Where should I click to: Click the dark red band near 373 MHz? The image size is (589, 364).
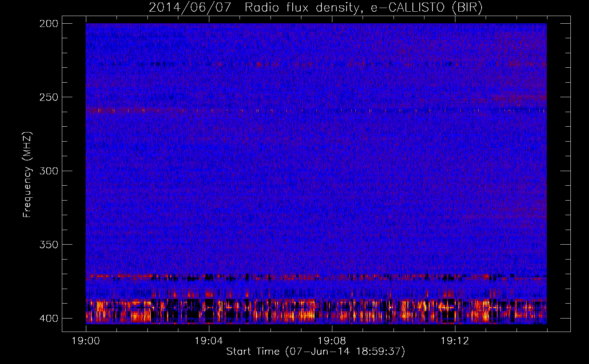[316, 277]
